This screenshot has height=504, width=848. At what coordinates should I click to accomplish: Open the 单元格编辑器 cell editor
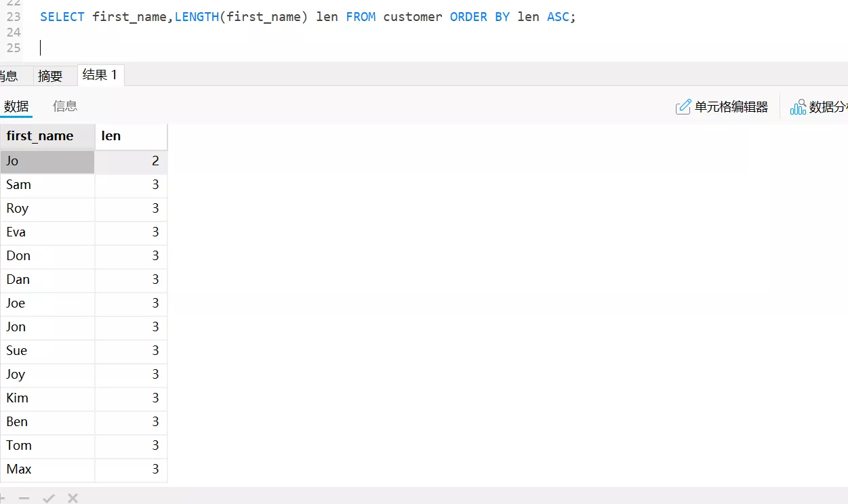coord(722,107)
